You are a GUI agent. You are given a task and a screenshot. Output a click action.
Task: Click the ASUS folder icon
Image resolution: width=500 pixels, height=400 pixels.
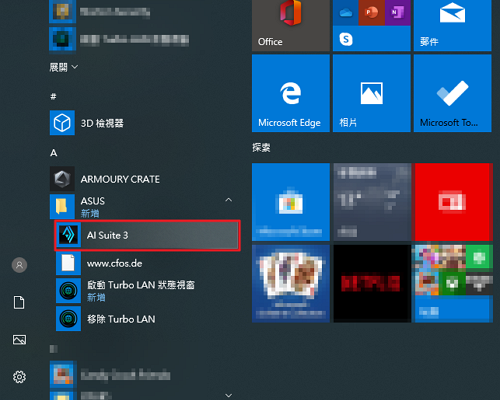pyautogui.click(x=62, y=206)
